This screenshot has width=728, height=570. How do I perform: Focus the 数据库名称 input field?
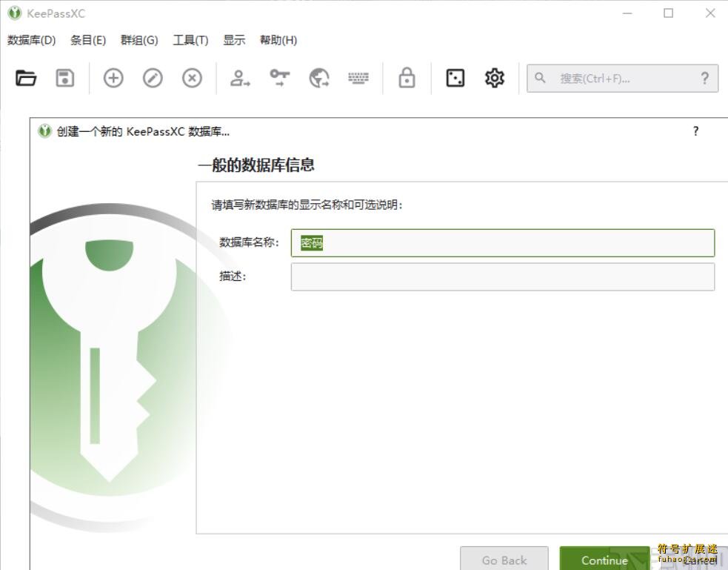click(x=503, y=243)
